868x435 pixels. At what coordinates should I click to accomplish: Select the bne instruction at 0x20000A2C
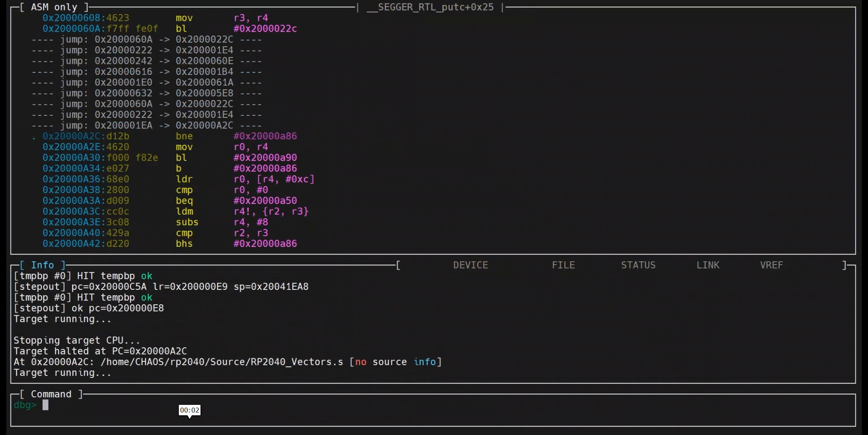click(184, 136)
